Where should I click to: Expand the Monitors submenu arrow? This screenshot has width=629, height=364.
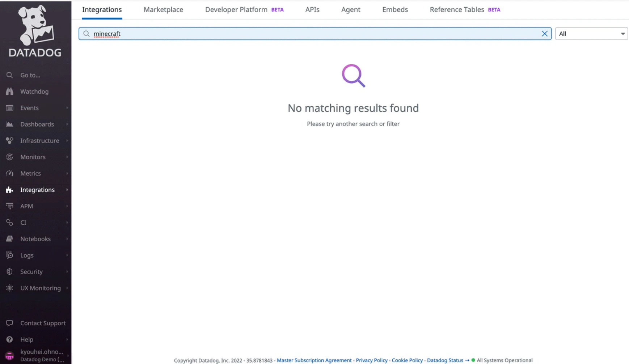[67, 157]
